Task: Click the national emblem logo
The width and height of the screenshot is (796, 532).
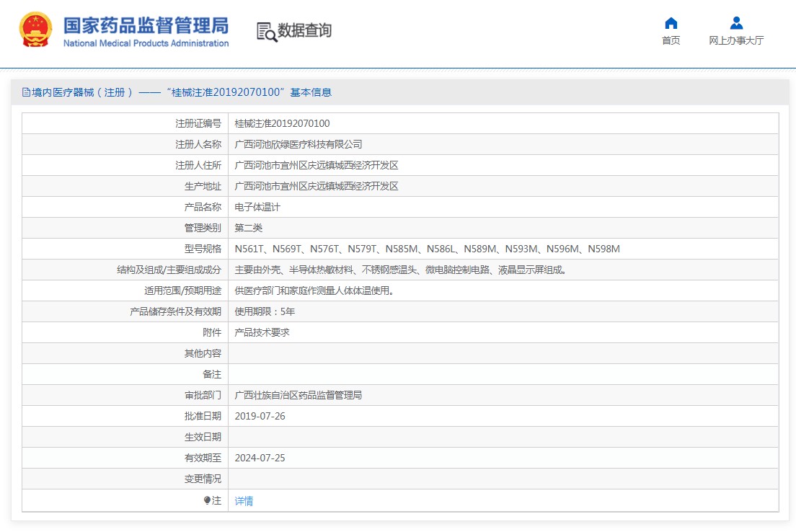Action: point(35,30)
